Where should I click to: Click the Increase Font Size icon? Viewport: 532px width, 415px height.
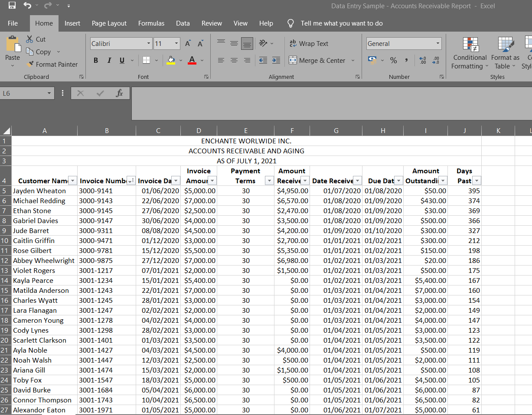[188, 43]
